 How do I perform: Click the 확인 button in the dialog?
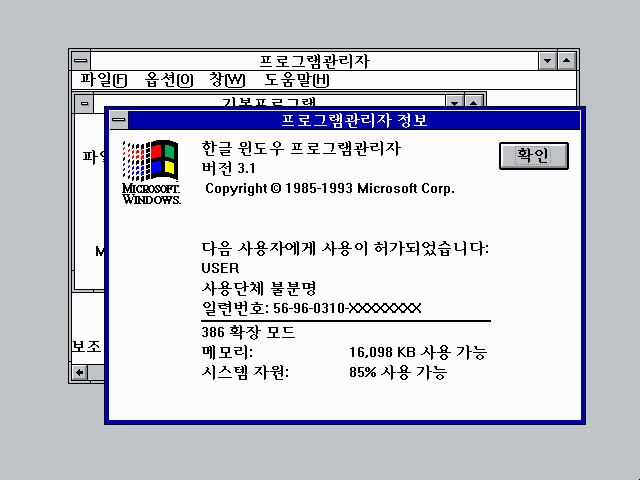point(533,156)
